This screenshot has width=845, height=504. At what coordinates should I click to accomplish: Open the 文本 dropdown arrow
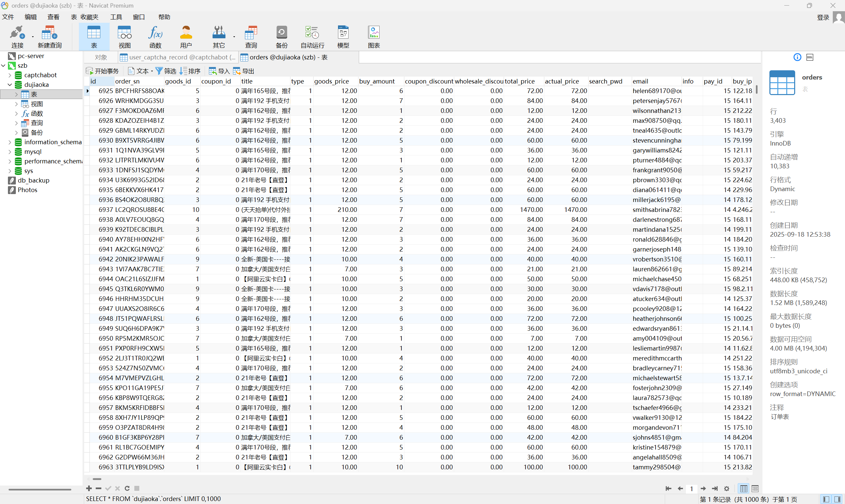[152, 71]
